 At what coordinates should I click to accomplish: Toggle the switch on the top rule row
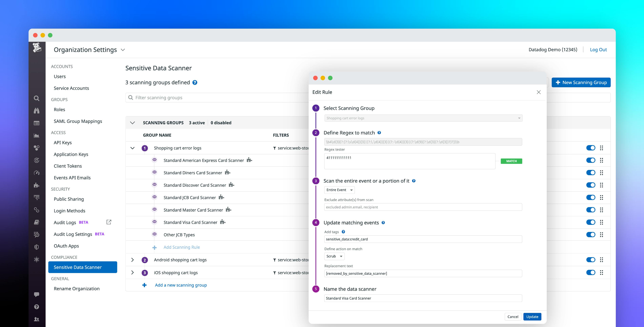(x=591, y=148)
